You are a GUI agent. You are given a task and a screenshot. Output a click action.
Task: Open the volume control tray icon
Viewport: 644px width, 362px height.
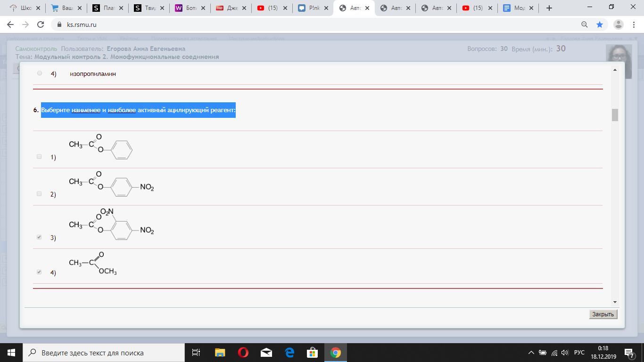565,353
